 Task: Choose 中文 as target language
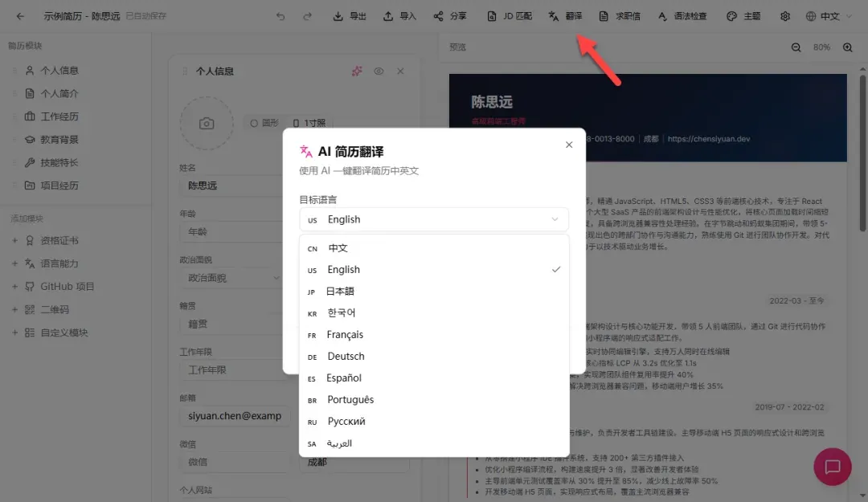pos(434,248)
